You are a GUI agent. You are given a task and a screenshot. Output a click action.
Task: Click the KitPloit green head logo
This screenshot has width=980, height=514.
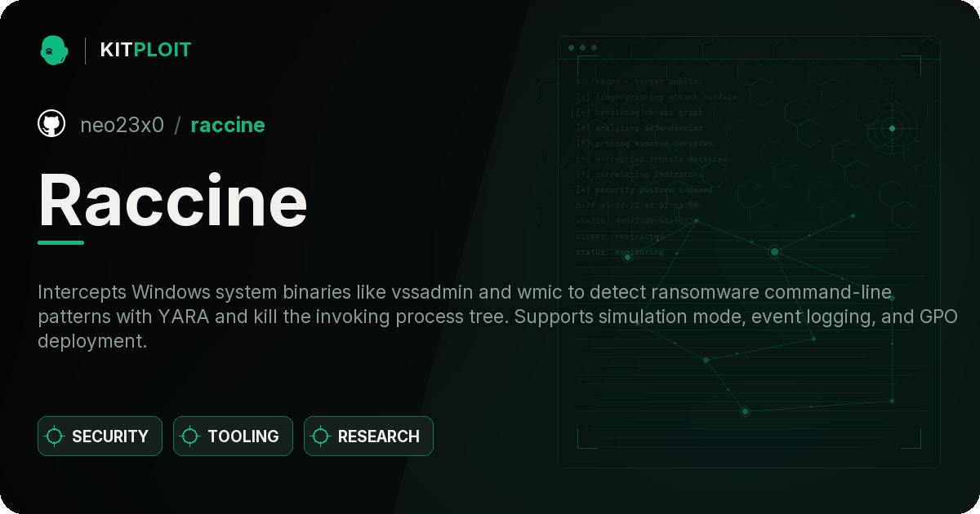[x=54, y=50]
